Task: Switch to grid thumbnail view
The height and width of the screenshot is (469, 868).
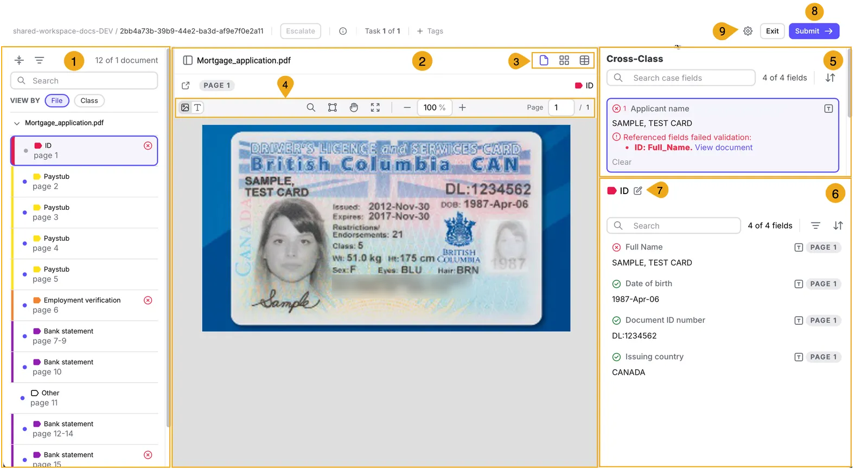Action: click(x=564, y=60)
